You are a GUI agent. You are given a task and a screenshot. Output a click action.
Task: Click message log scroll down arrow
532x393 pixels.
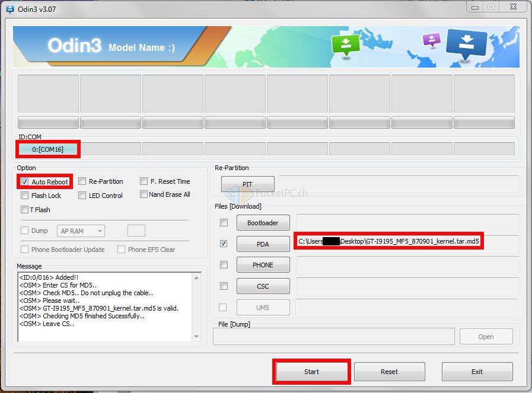(x=197, y=337)
